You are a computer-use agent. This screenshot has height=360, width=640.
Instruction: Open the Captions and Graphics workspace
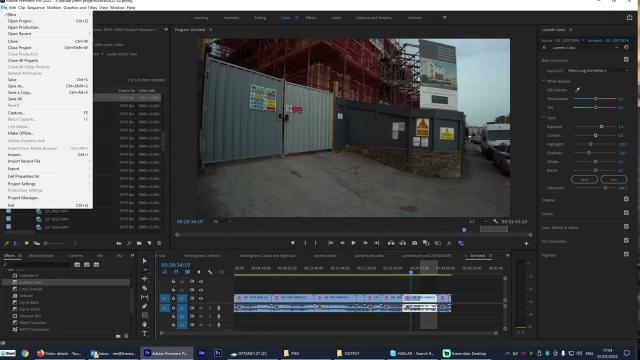click(374, 18)
